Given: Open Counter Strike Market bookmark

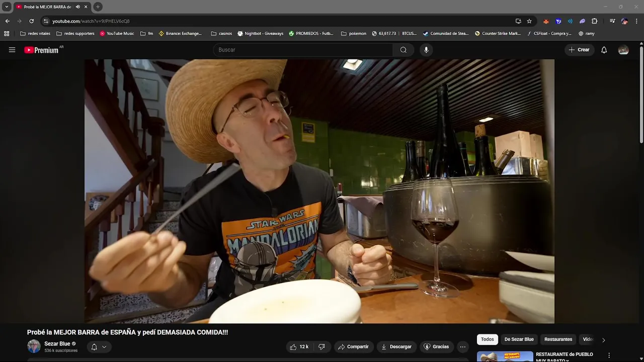Looking at the screenshot, I should click(498, 34).
